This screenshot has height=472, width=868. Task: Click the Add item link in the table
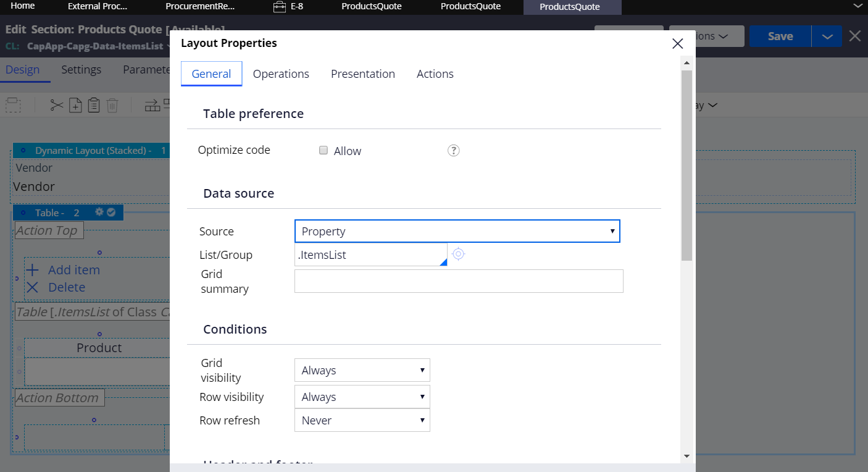[x=73, y=269]
